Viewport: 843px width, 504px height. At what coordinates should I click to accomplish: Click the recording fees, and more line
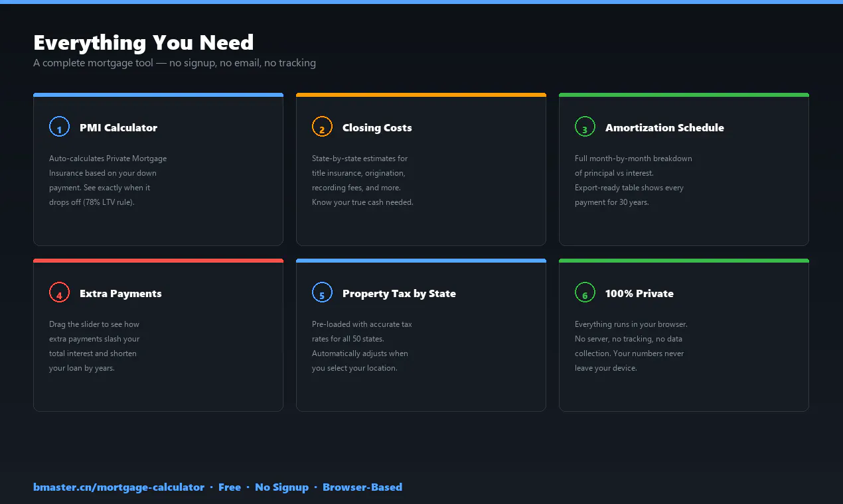tap(356, 188)
